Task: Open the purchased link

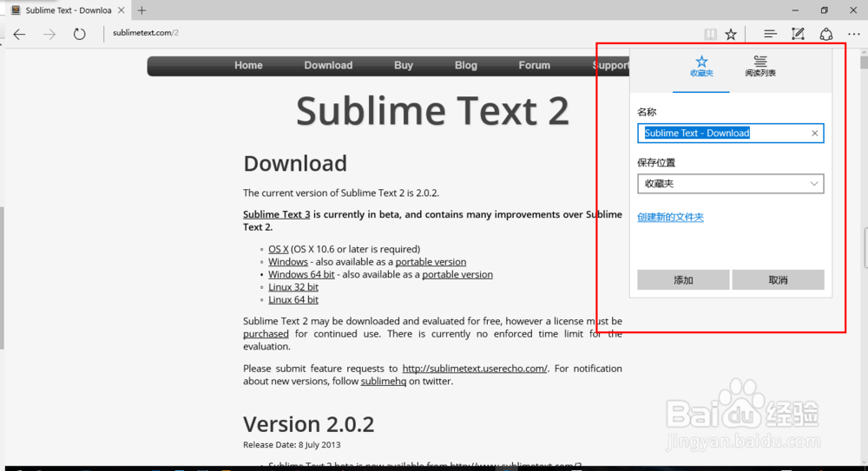Action: (x=266, y=334)
